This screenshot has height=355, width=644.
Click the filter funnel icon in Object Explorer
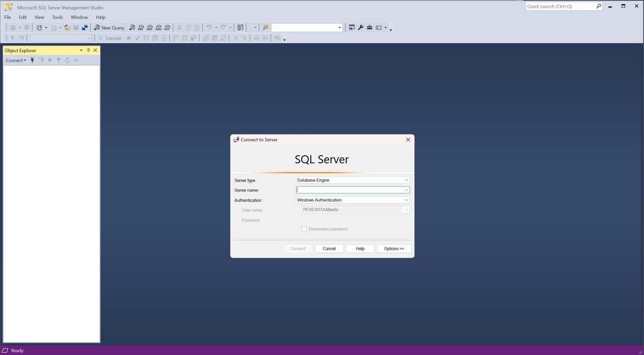click(x=59, y=60)
